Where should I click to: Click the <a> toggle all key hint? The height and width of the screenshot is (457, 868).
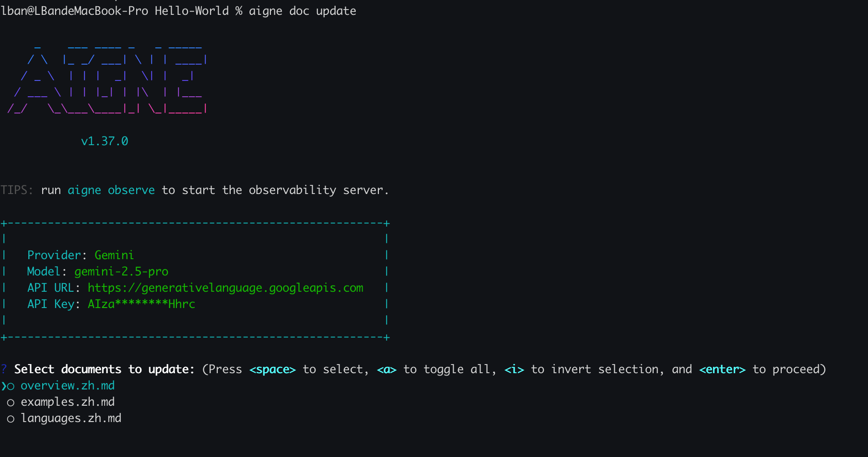(x=387, y=369)
